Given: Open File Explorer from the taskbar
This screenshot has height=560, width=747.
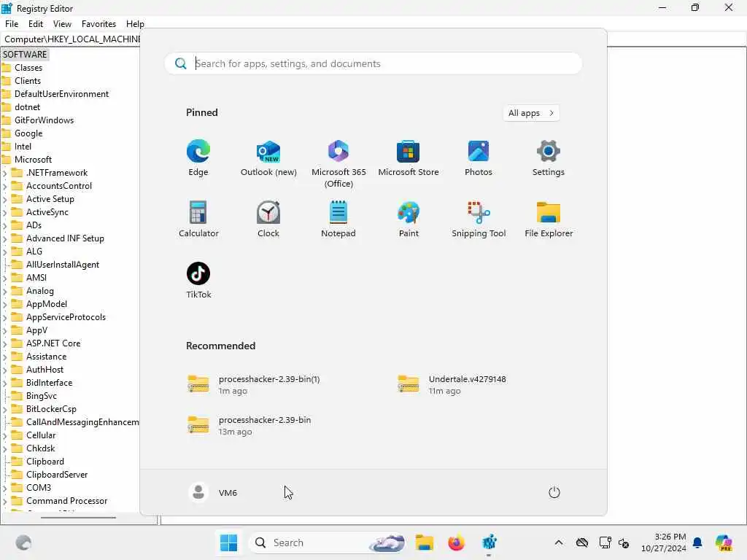Looking at the screenshot, I should (424, 542).
